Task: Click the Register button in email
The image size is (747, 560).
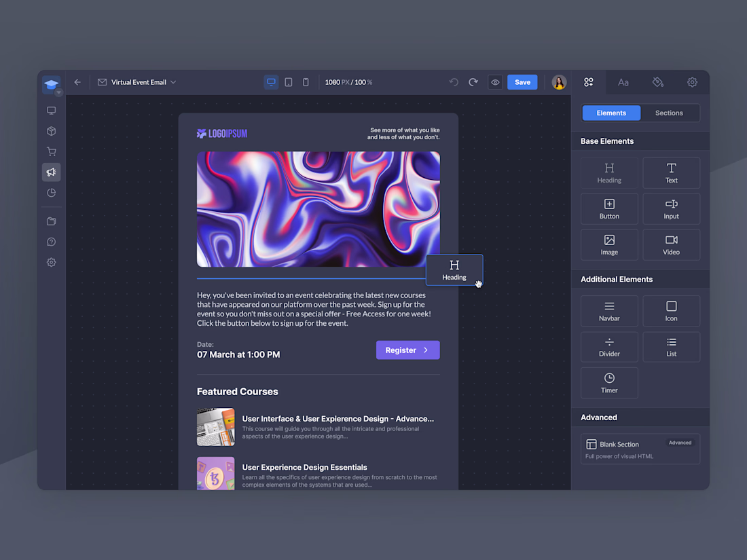Action: pyautogui.click(x=408, y=350)
